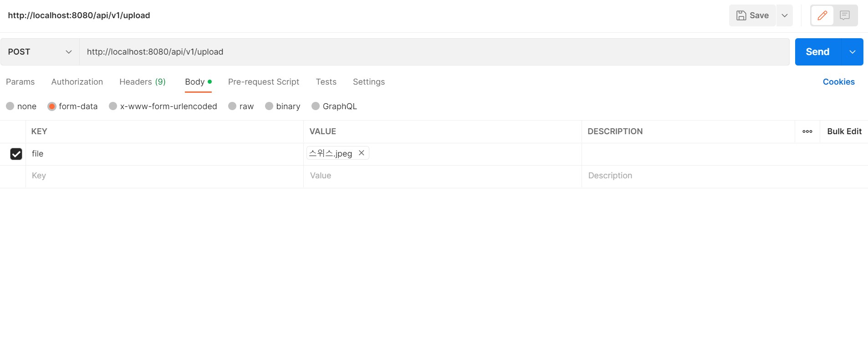The image size is (868, 358).
Task: Choose x-www-form-urlencoded body type
Action: pos(113,106)
